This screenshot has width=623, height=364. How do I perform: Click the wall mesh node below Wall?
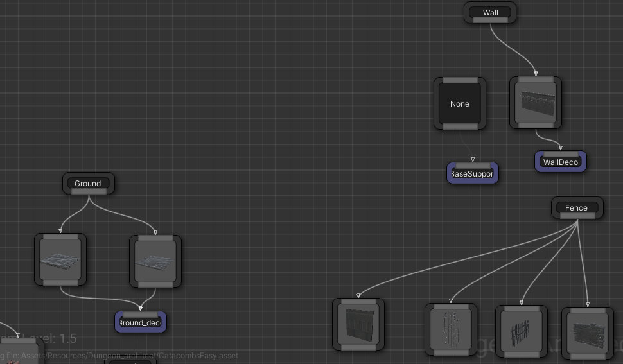536,104
